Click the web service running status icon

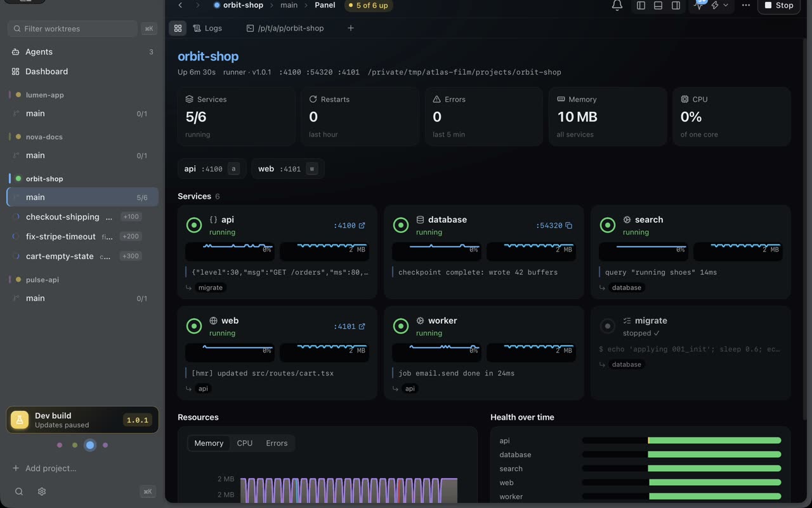pyautogui.click(x=194, y=326)
